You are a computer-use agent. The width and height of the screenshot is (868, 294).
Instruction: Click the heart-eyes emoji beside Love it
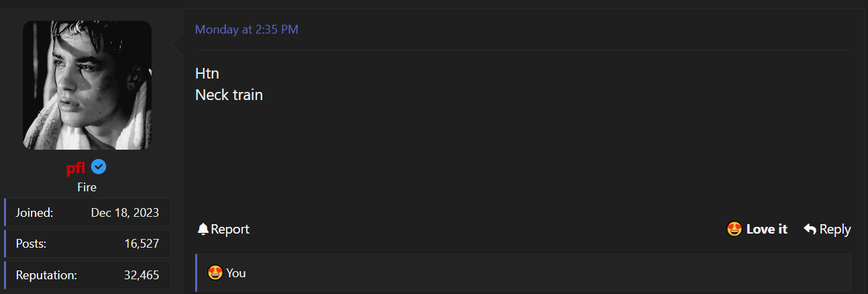735,230
